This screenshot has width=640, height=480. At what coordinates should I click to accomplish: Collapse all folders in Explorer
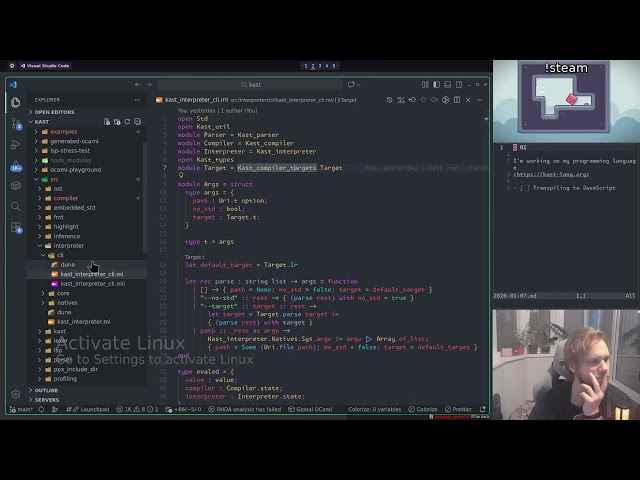[138, 122]
